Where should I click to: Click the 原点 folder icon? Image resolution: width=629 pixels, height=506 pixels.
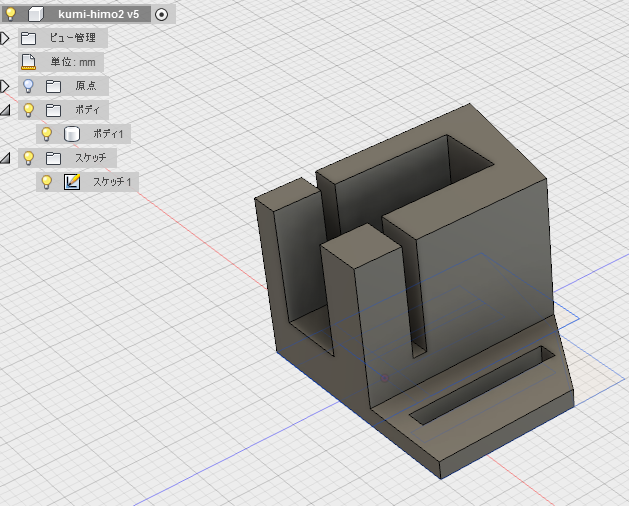tap(53, 86)
